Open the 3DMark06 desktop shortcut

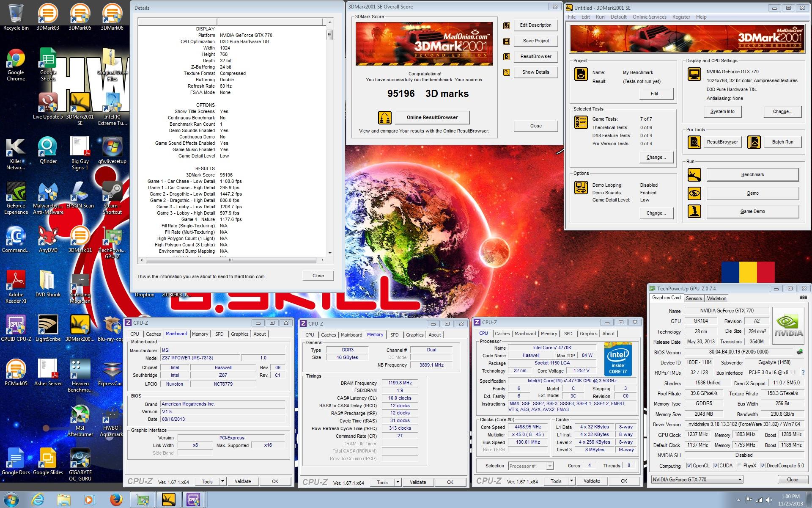pos(112,17)
